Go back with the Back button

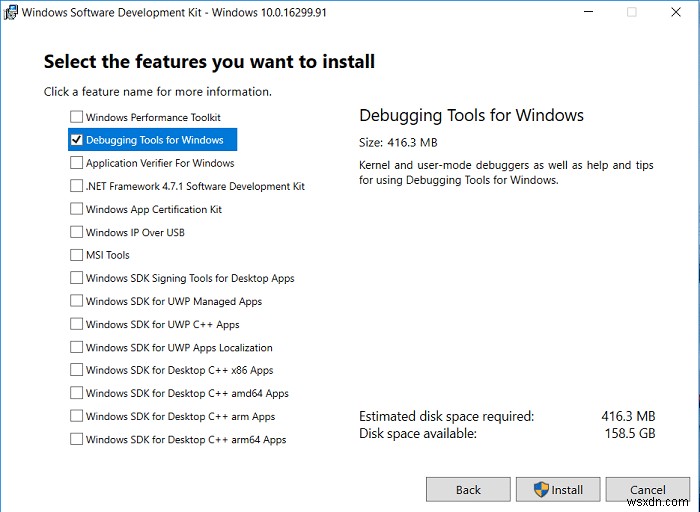468,489
